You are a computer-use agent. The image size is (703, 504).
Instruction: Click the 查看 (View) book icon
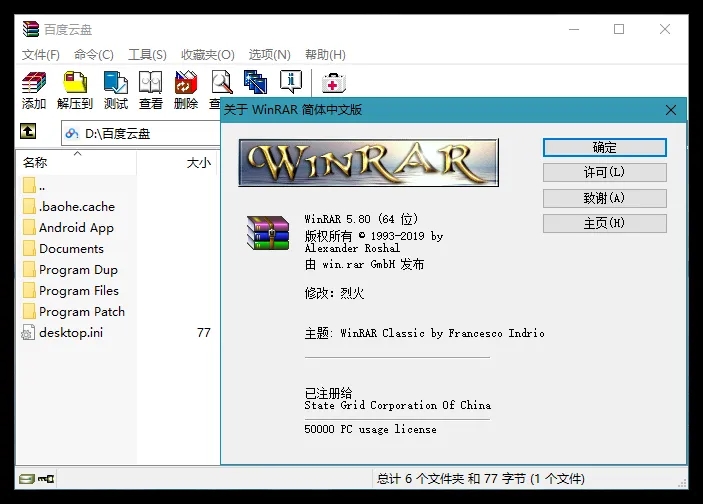pos(151,90)
